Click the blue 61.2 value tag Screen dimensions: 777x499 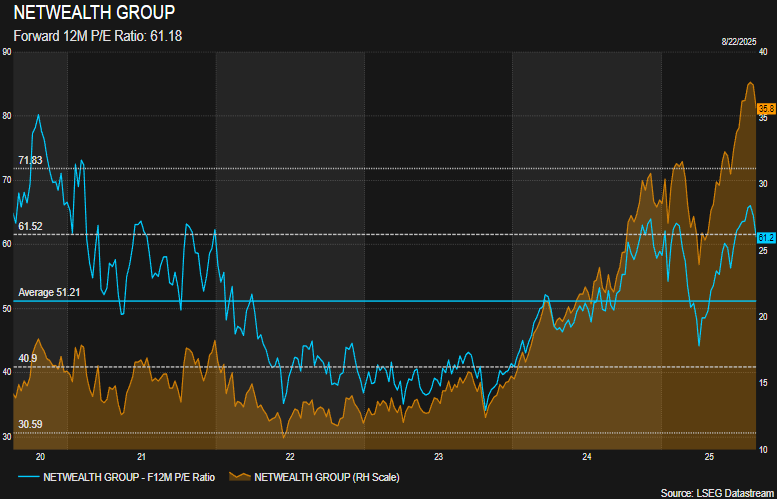[x=767, y=237]
